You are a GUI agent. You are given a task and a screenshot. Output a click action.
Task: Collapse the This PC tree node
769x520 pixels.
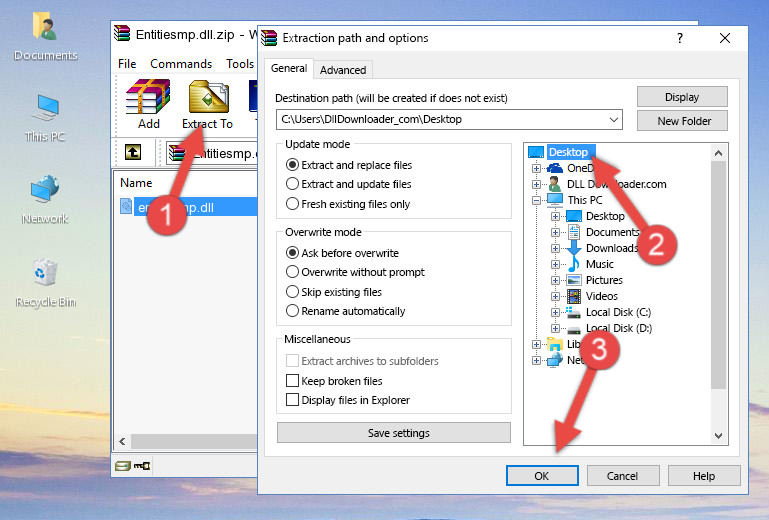tap(537, 200)
